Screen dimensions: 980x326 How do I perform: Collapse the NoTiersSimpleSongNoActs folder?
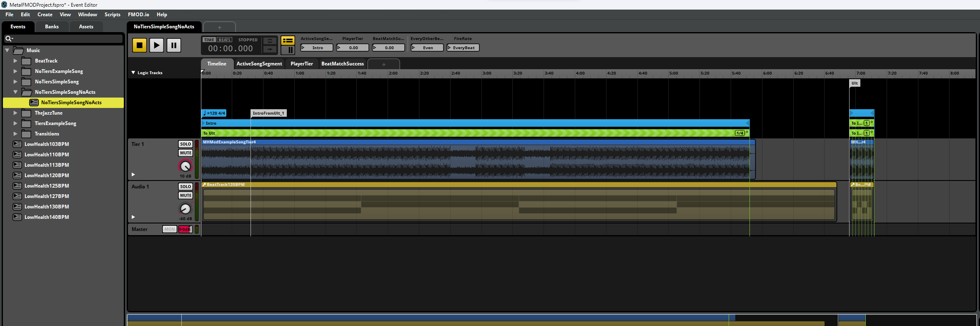tap(15, 92)
